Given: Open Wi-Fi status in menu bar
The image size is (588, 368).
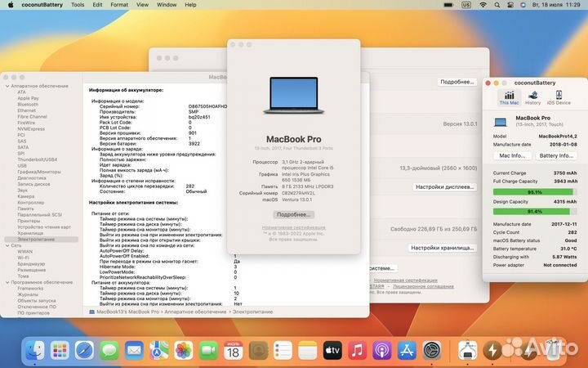Looking at the screenshot, I should 483,5.
